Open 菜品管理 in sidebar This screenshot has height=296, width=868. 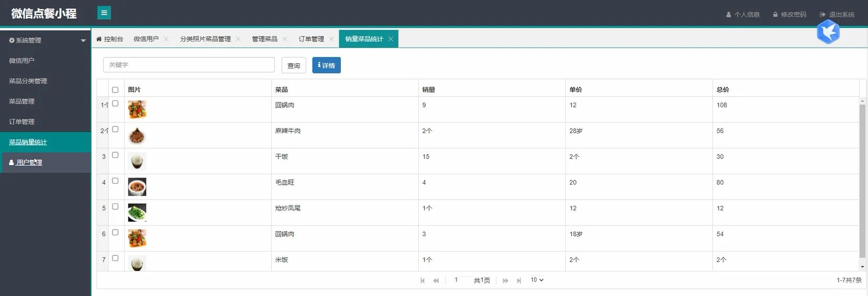(x=46, y=101)
